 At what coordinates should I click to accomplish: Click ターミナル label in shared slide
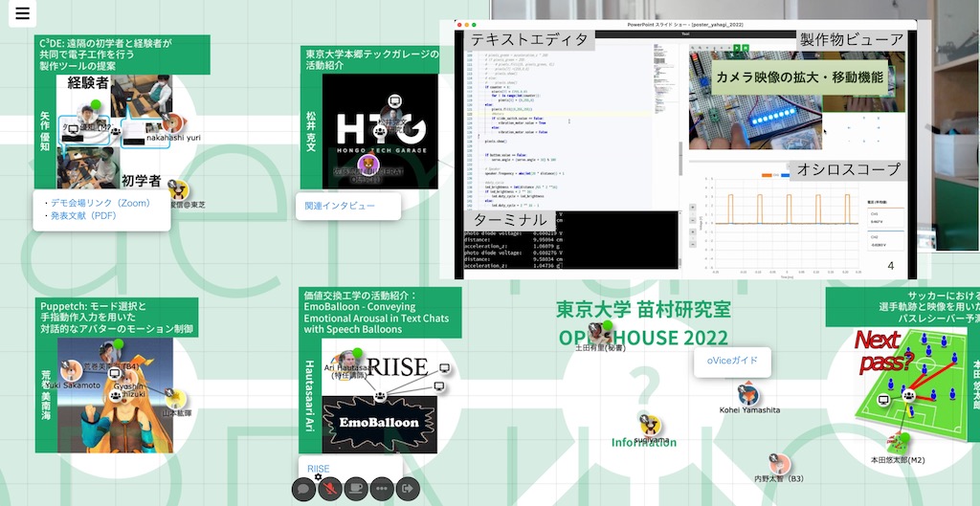[x=510, y=220]
